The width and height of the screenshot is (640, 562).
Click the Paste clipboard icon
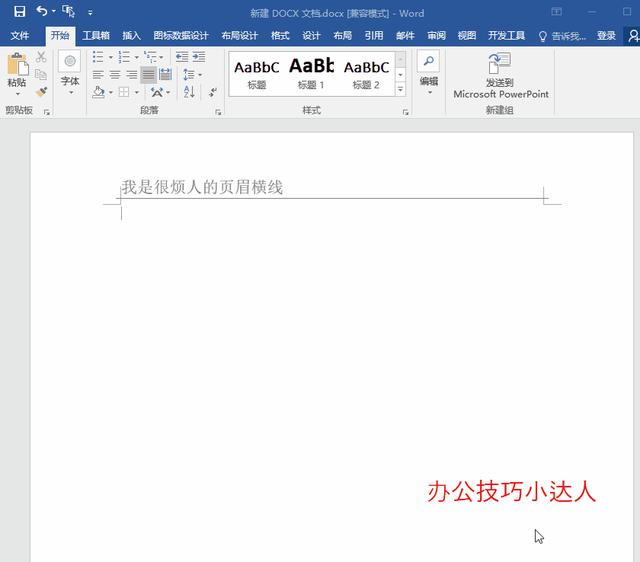click(x=17, y=64)
